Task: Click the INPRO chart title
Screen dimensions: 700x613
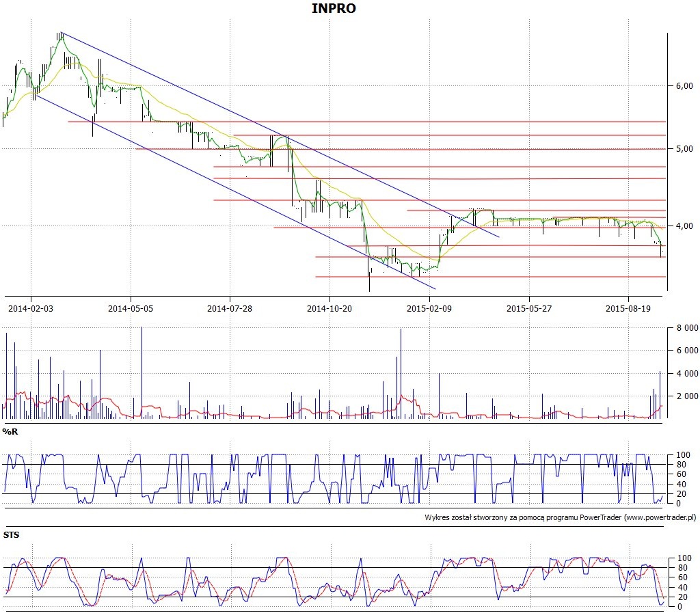Action: click(334, 8)
